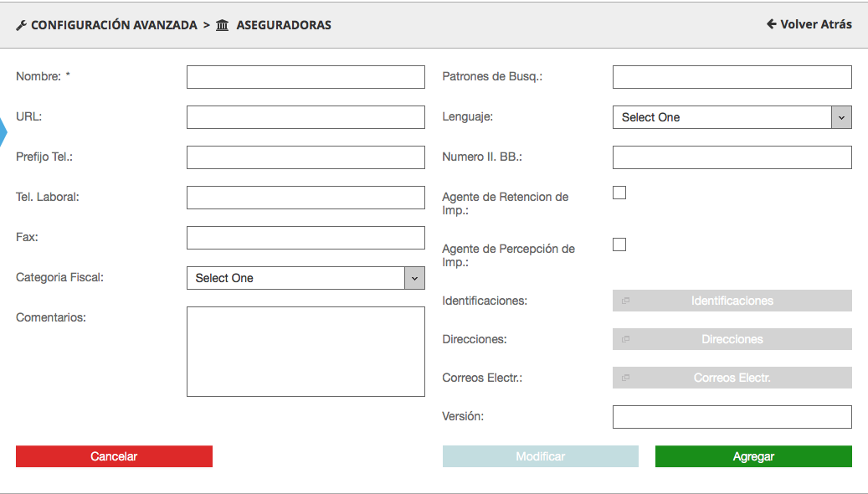Click the wrench icon beside Configuración Avanzada

pos(22,25)
